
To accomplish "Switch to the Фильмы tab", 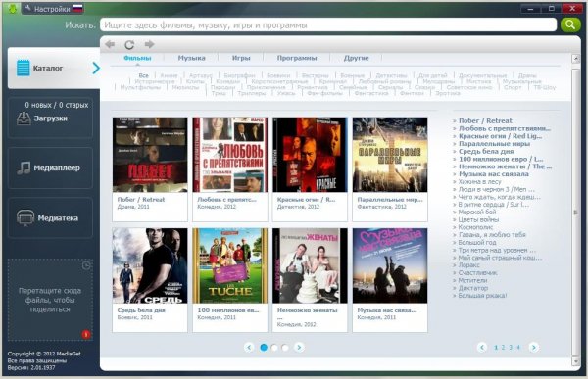I will (137, 58).
